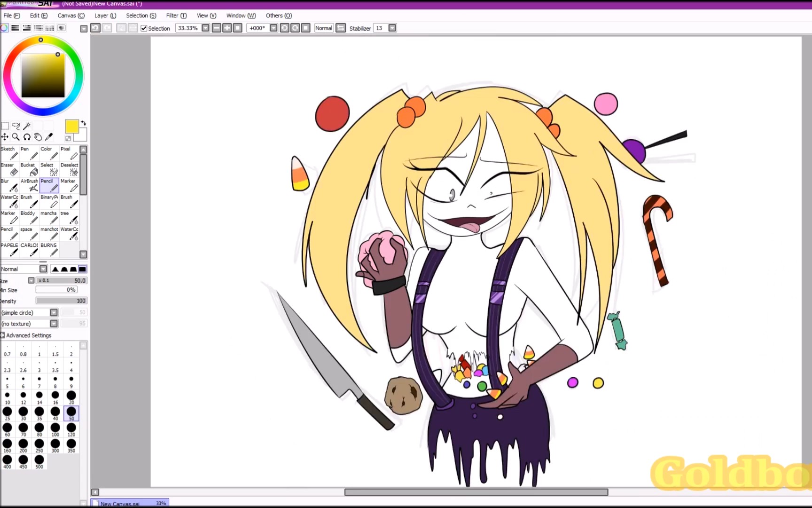Open the File menu
This screenshot has height=508, width=812.
tap(12, 16)
